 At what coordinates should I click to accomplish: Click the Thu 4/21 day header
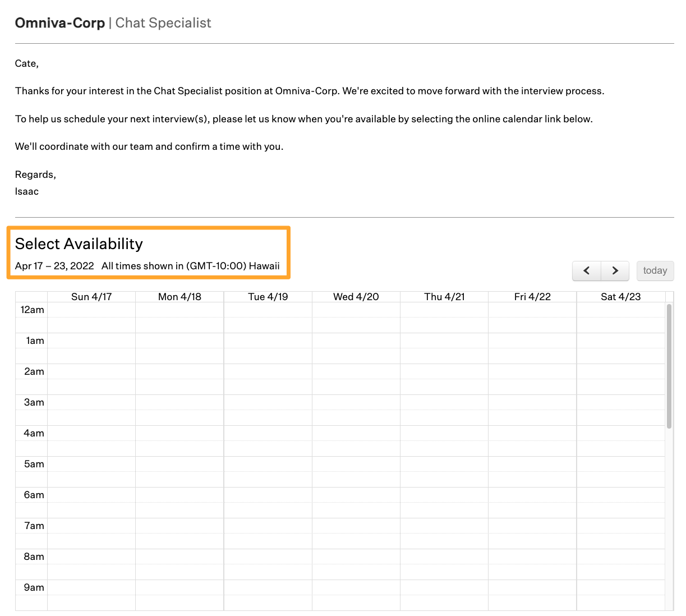click(444, 296)
